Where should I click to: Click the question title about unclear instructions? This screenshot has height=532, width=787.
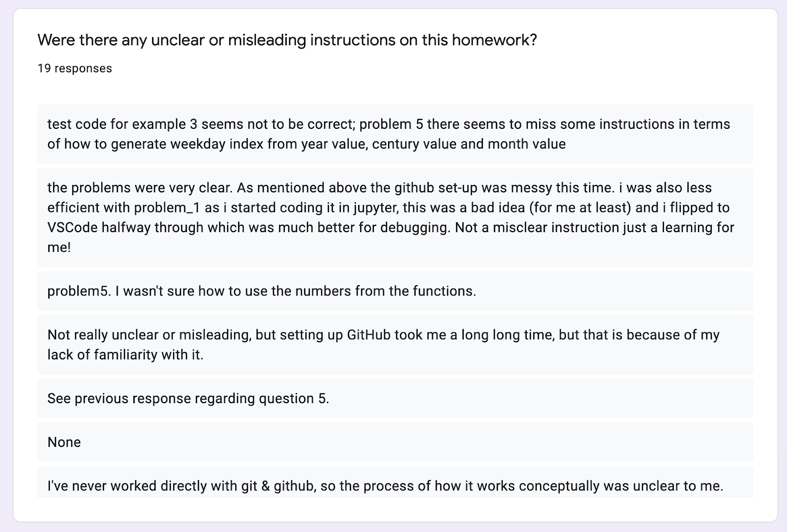[287, 40]
